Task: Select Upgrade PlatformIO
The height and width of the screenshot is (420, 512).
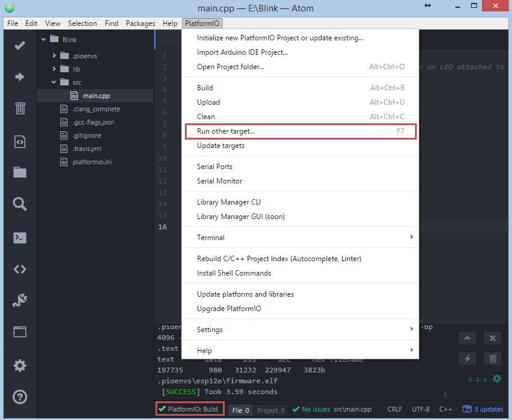Action: tap(300, 309)
